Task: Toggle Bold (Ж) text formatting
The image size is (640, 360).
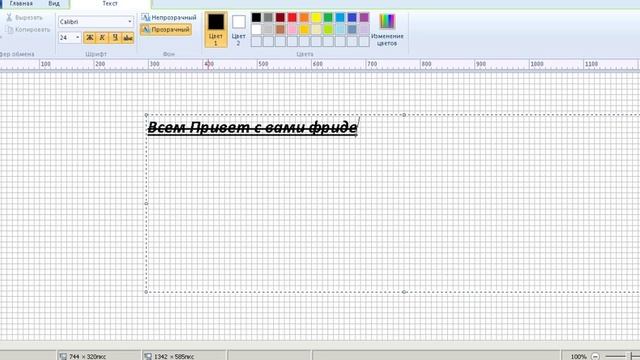Action: (89, 38)
